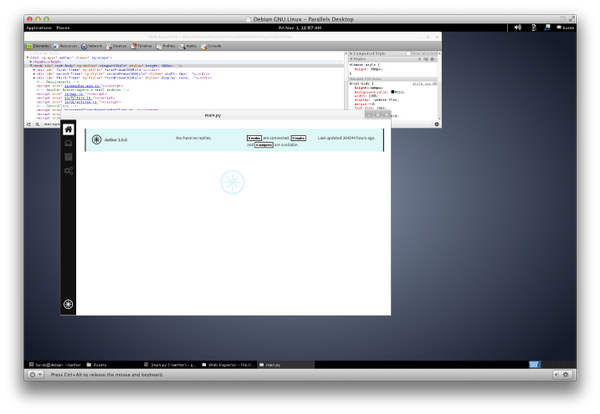Toggle the Show inherited checkbox
600x414 pixels.
pos(408,54)
